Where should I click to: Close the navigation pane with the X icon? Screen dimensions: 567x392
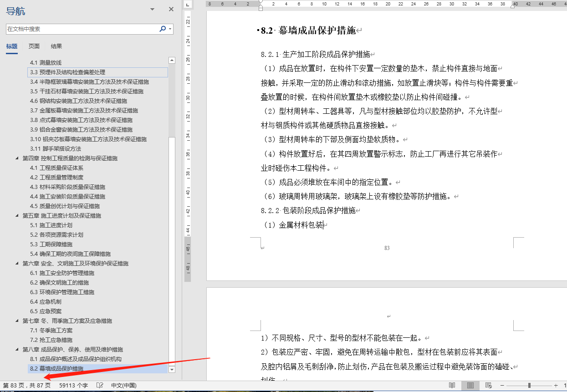171,9
